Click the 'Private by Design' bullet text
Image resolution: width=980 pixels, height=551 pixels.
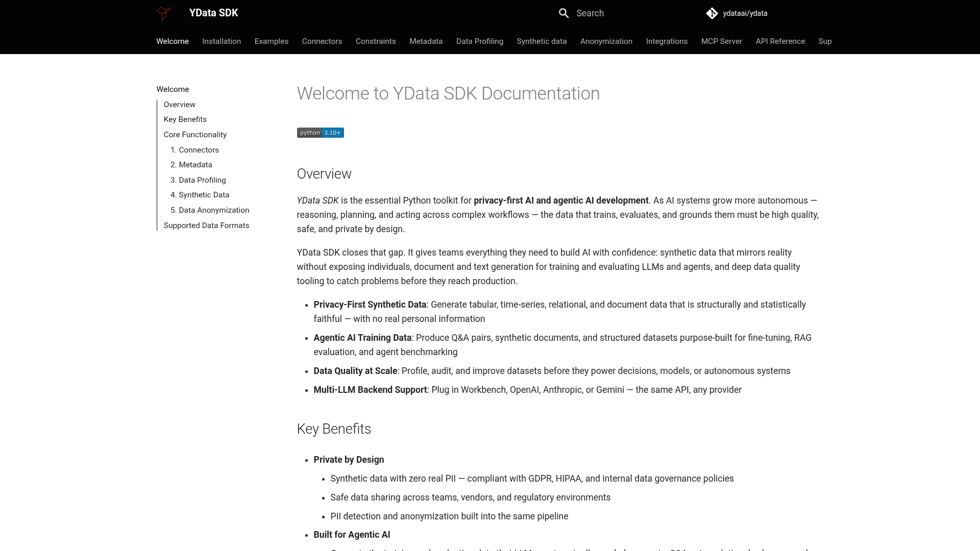[349, 460]
